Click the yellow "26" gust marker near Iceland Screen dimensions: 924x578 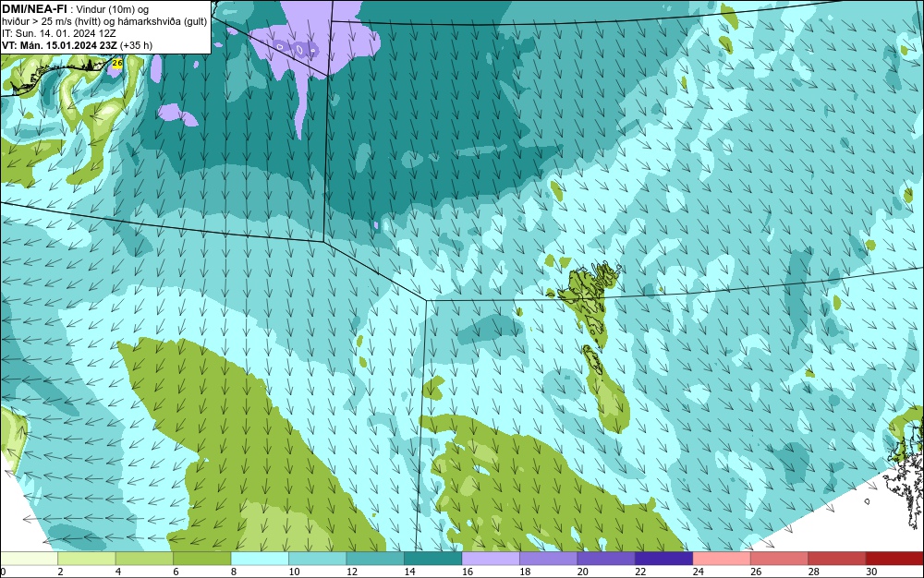coord(116,63)
